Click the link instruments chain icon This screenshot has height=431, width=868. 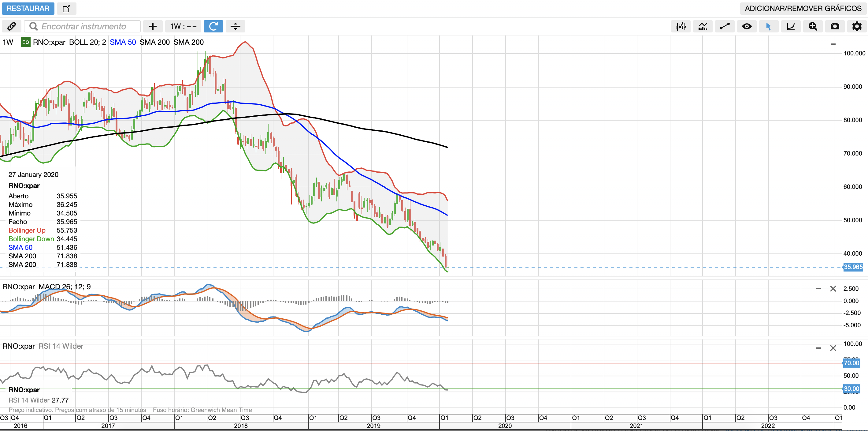[12, 26]
